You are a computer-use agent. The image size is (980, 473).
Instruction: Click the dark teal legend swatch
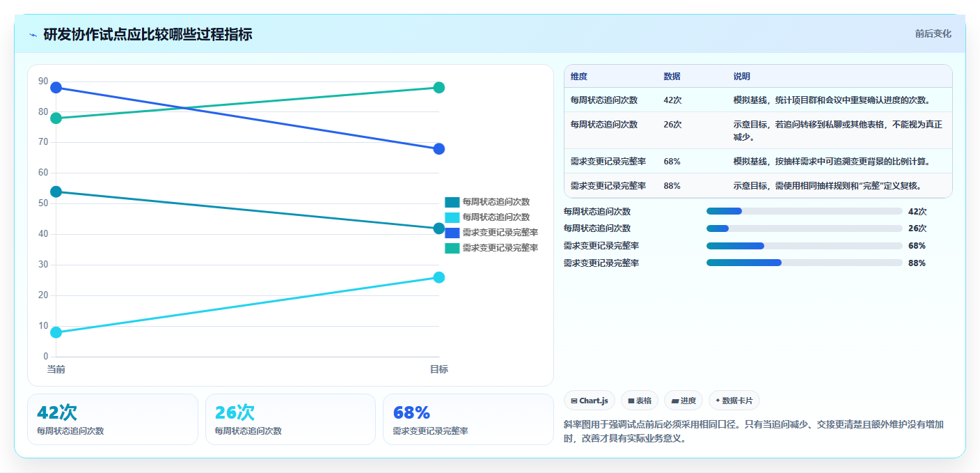coord(452,202)
